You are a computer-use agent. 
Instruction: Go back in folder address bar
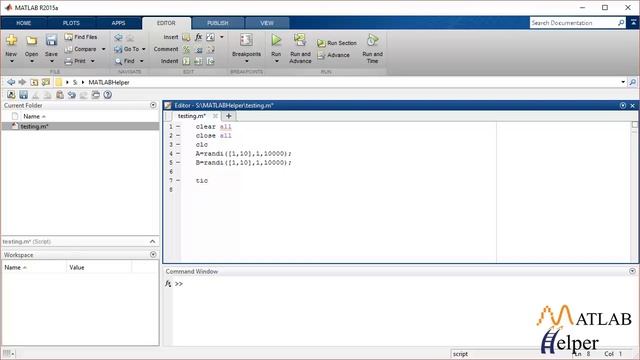coord(11,82)
